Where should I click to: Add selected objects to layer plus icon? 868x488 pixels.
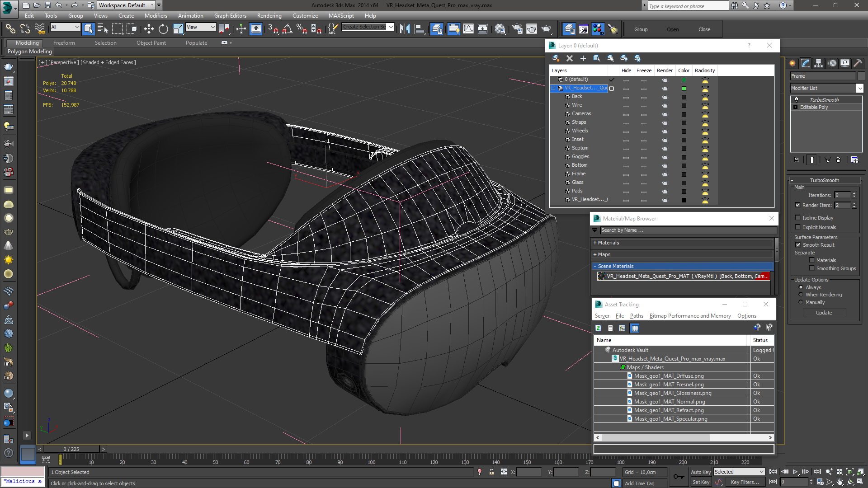(x=583, y=58)
